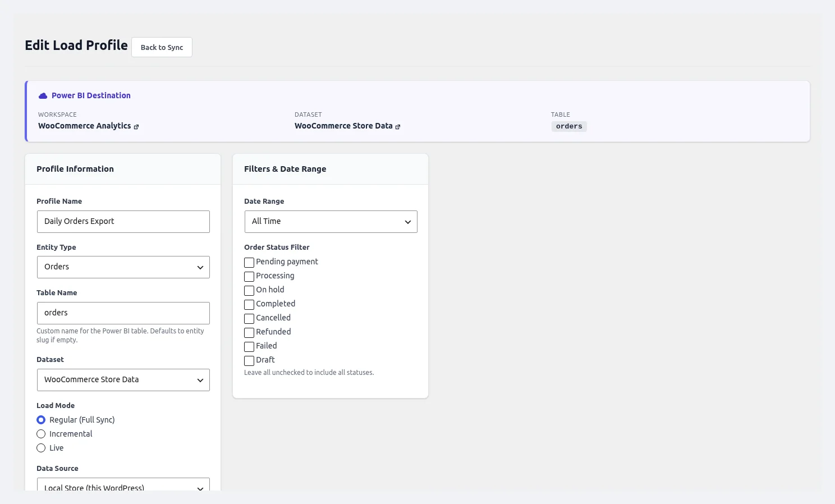Screen dimensions: 835x504
Task: Check the Refunded status
Action: (249, 332)
